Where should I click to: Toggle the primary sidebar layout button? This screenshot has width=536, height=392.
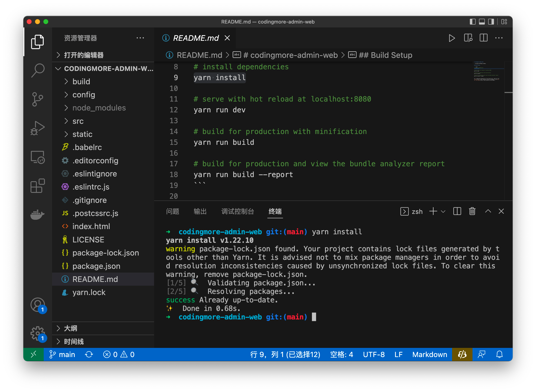(472, 22)
